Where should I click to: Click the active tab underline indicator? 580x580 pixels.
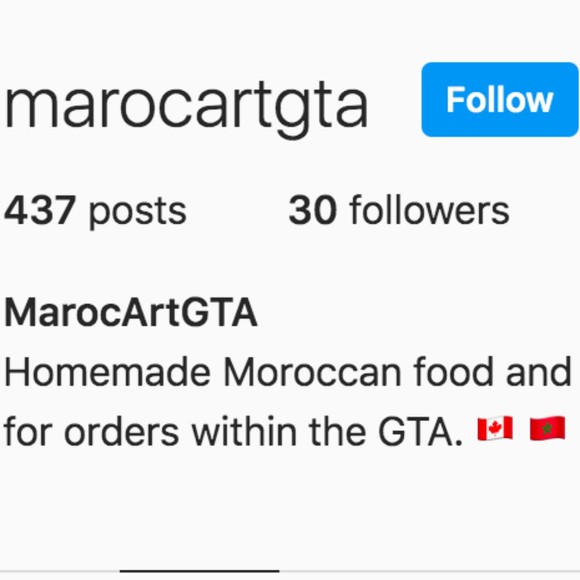(199, 571)
